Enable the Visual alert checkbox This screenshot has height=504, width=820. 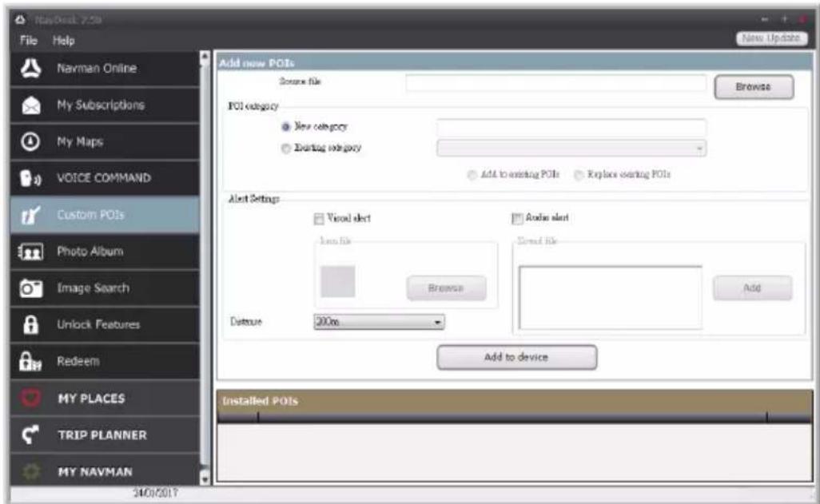coord(319,219)
